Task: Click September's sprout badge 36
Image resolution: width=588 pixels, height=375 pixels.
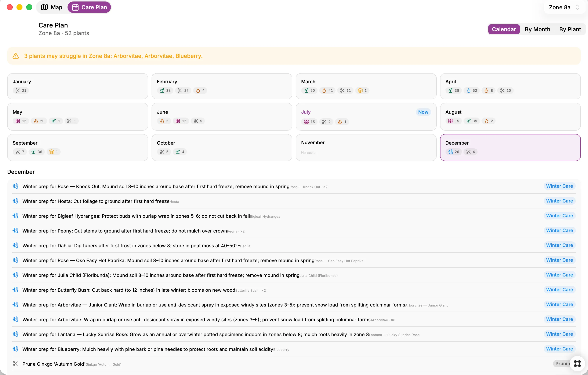Action: point(37,152)
